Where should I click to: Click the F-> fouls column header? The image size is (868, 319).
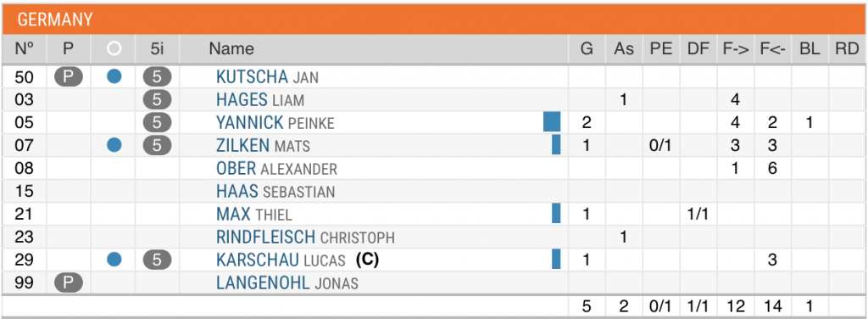click(x=736, y=48)
